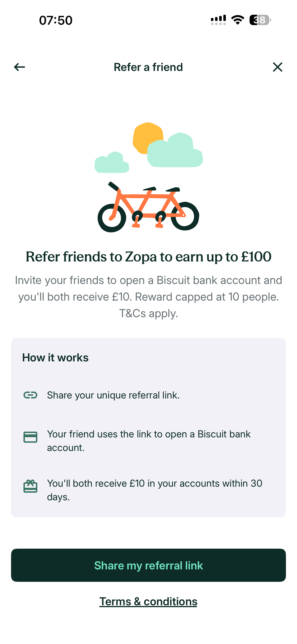Screen dimensions: 297x644
Task: Tap the gift box icon
Action: (x=30, y=486)
